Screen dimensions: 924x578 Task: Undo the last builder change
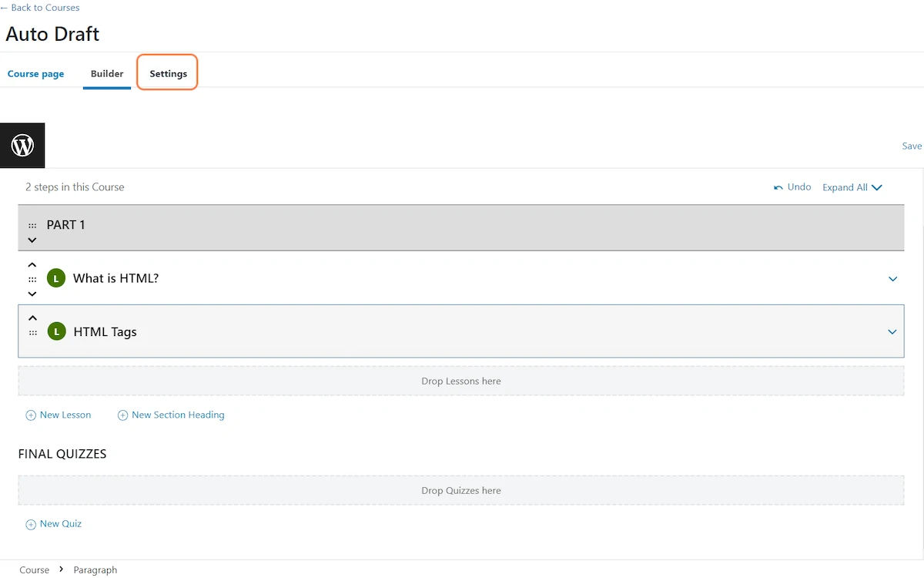[792, 187]
